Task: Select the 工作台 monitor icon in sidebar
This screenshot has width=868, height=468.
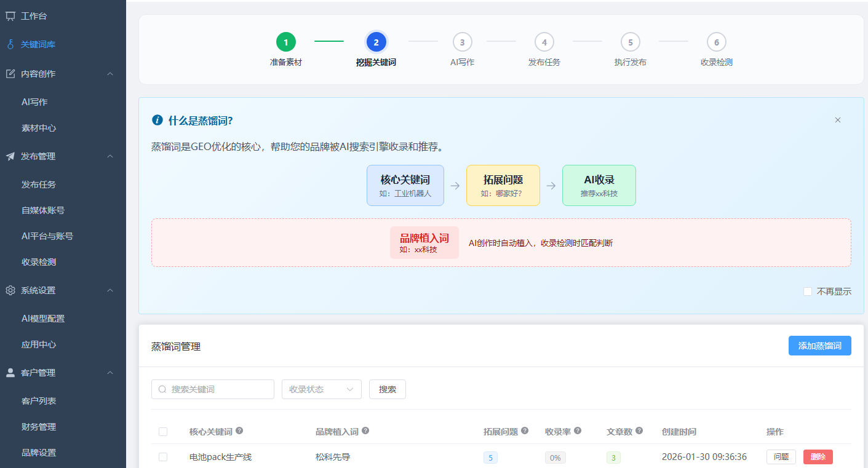Action: pos(10,17)
